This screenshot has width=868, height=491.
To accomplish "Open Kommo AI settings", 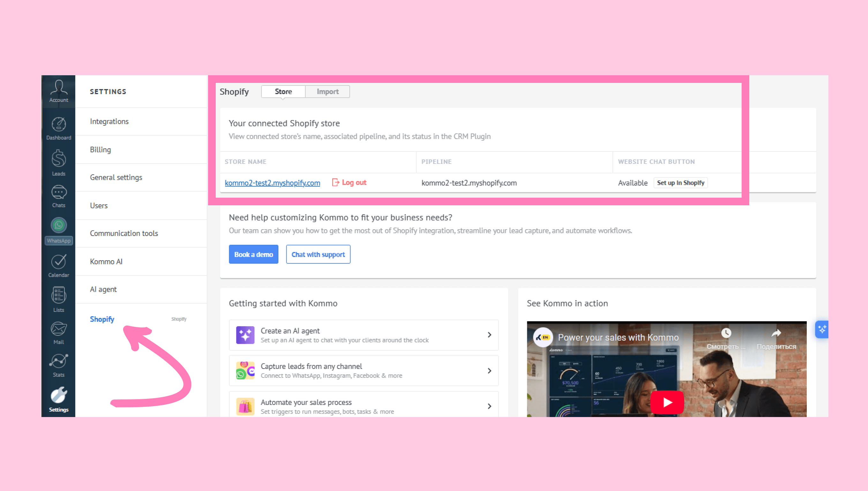I will (x=141, y=261).
